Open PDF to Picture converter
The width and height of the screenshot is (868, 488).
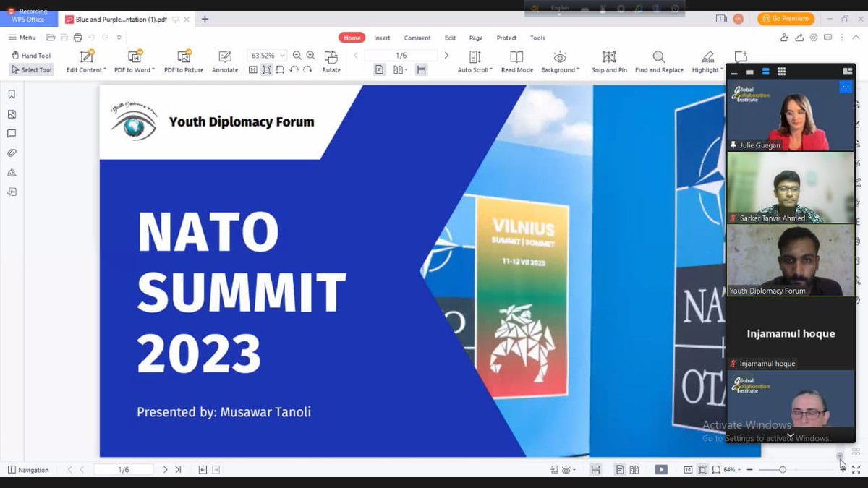pyautogui.click(x=184, y=61)
